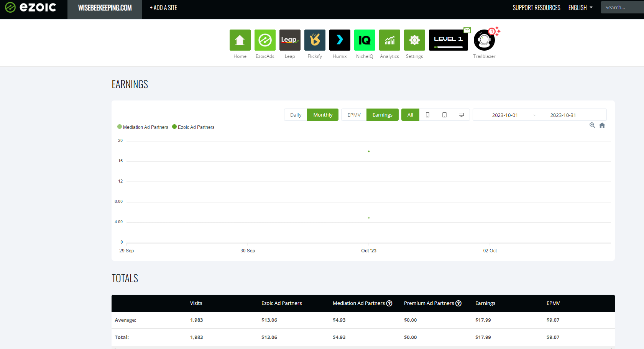Click the Average Mediation Ad Partners $4.93

(339, 320)
